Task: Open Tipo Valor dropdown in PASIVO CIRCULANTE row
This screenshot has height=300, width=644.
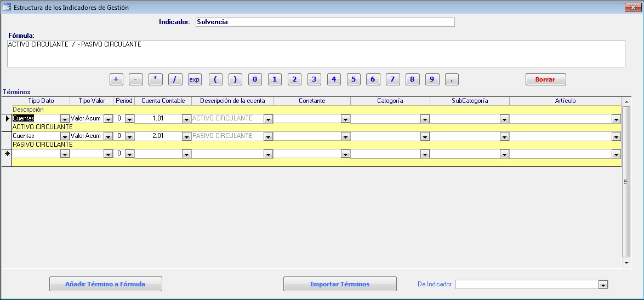Action: 108,137
